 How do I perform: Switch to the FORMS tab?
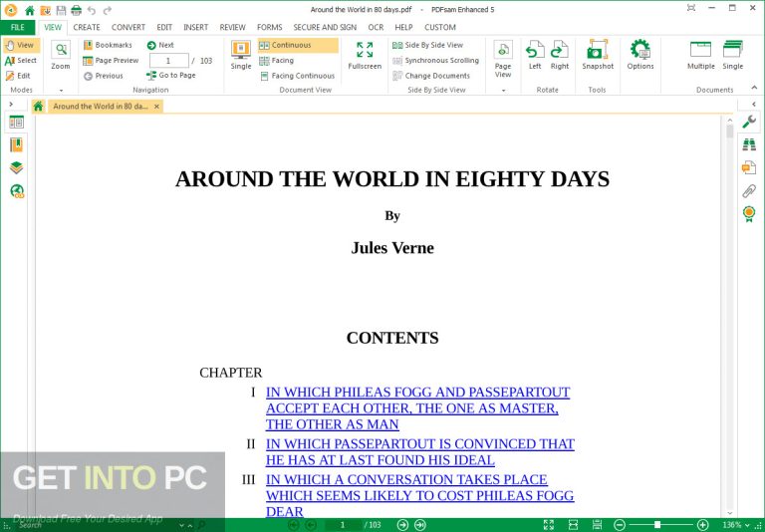[269, 27]
